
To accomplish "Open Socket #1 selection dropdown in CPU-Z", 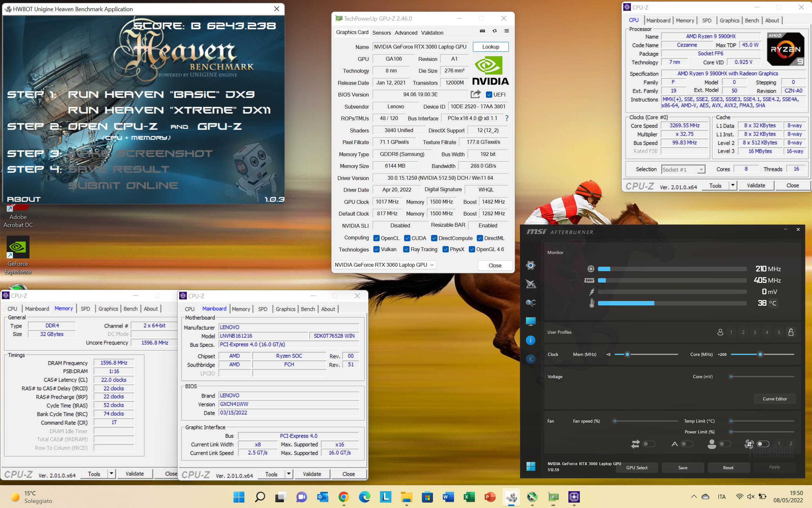I will pos(684,170).
